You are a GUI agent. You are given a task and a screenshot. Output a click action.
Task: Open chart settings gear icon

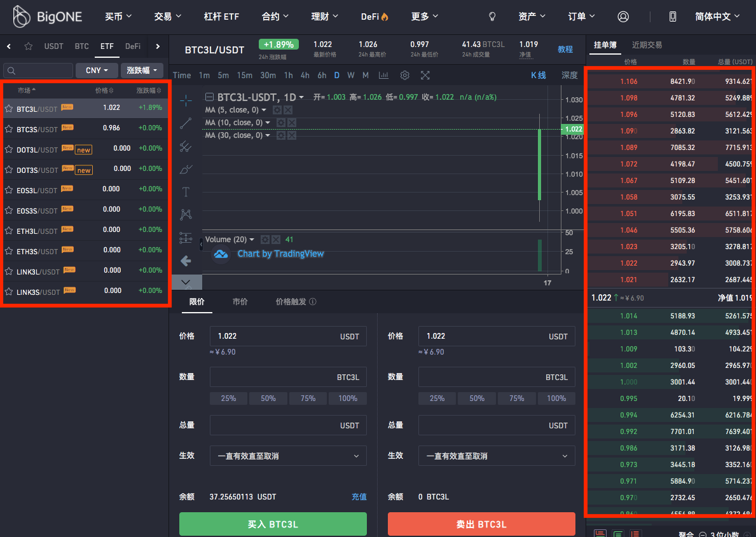tap(404, 75)
